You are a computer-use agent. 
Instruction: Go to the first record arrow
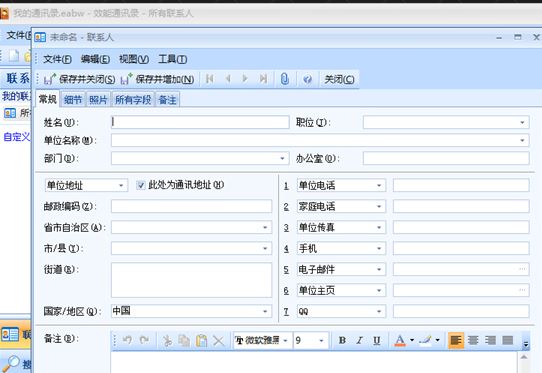click(209, 79)
